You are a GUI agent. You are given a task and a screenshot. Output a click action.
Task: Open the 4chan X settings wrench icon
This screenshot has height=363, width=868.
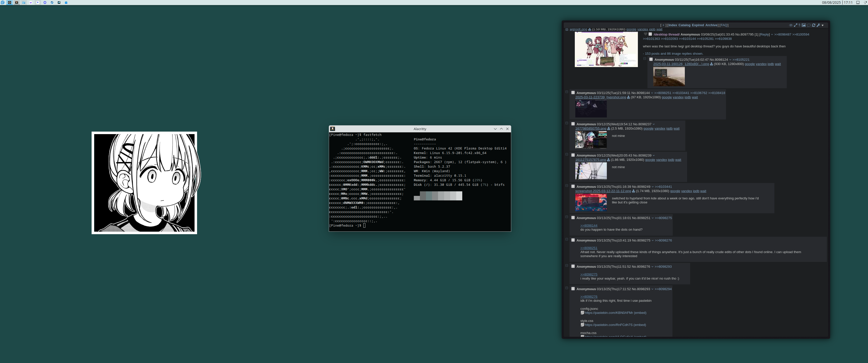818,25
